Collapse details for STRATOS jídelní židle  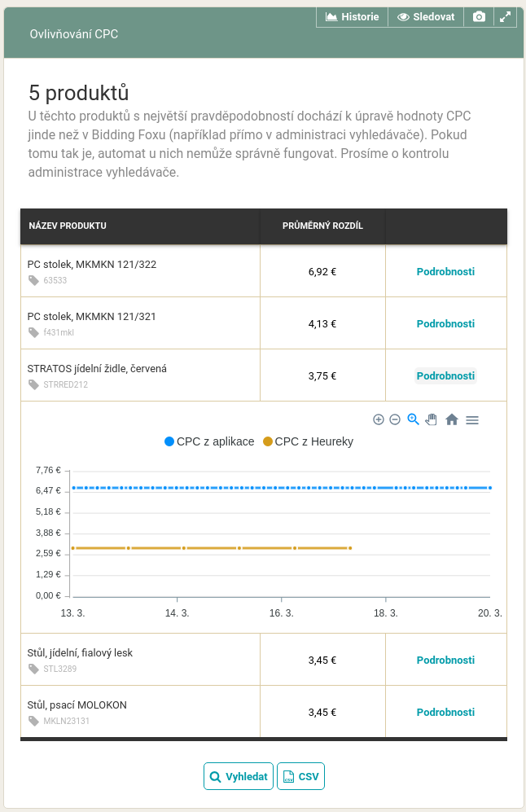coord(445,376)
